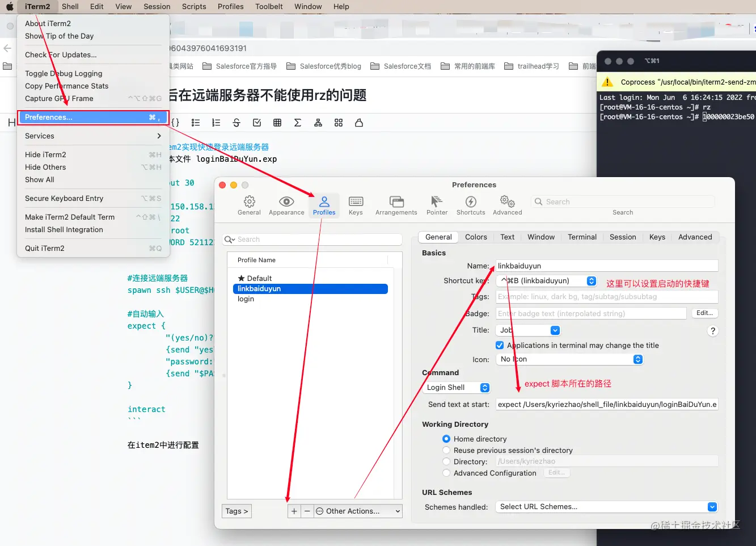The image size is (756, 546).
Task: Switch to the Text tab
Action: coord(507,237)
